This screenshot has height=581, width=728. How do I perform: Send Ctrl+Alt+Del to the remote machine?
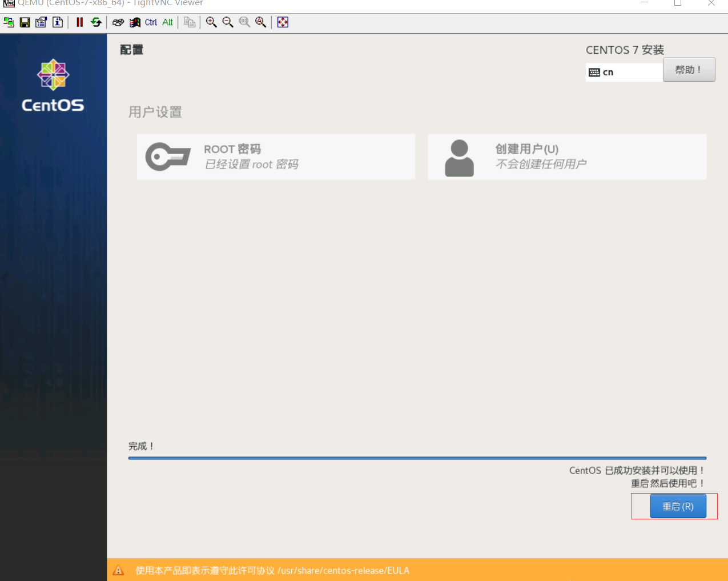tap(118, 22)
